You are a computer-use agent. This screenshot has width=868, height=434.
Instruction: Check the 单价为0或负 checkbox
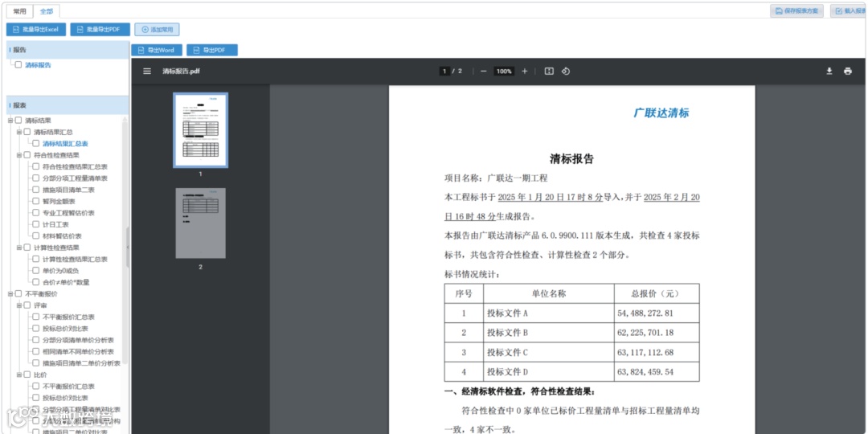point(36,271)
